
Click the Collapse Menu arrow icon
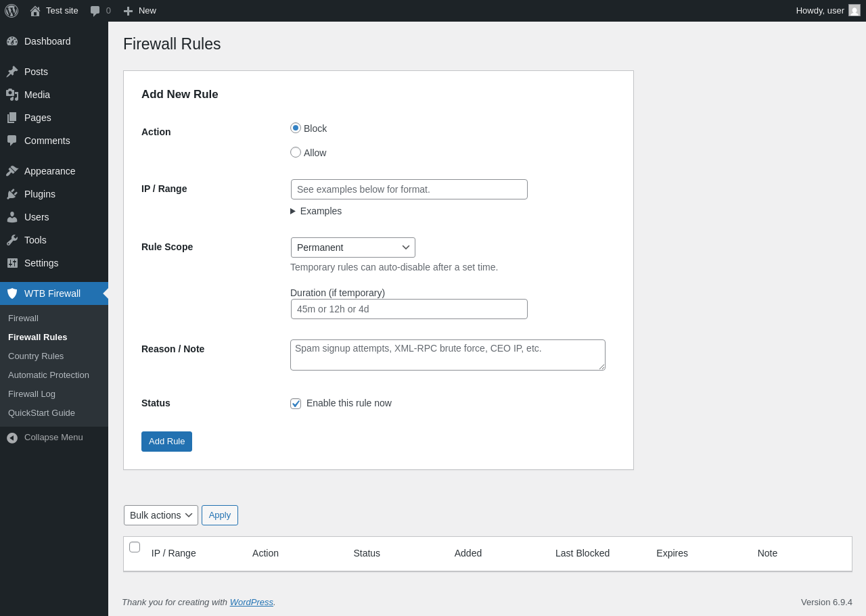(x=12, y=437)
